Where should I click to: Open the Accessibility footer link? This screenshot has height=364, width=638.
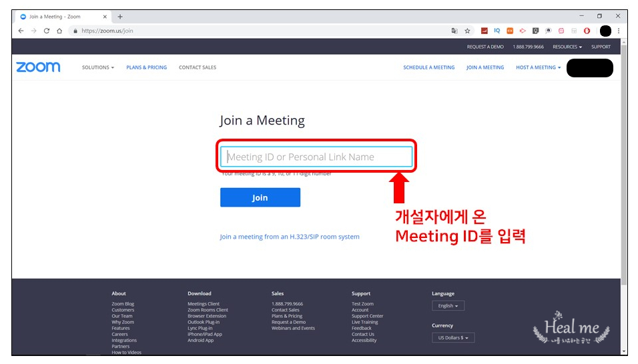[x=364, y=341]
